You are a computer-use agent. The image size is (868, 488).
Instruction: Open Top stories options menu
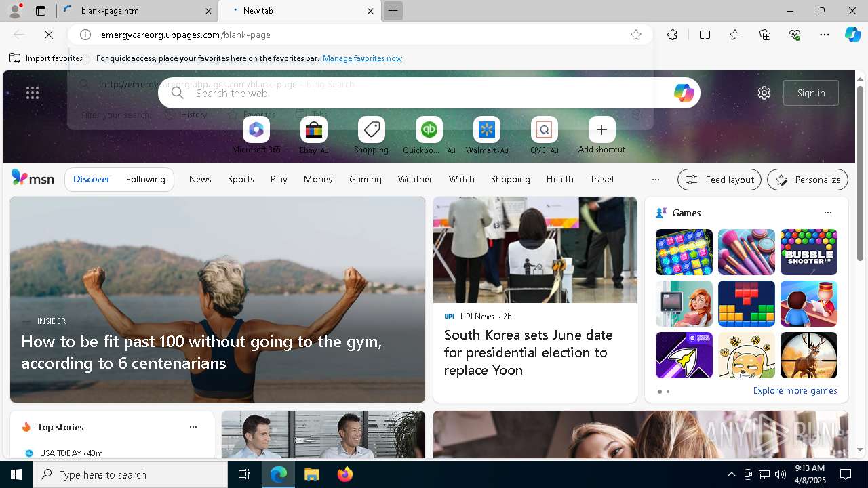point(193,427)
